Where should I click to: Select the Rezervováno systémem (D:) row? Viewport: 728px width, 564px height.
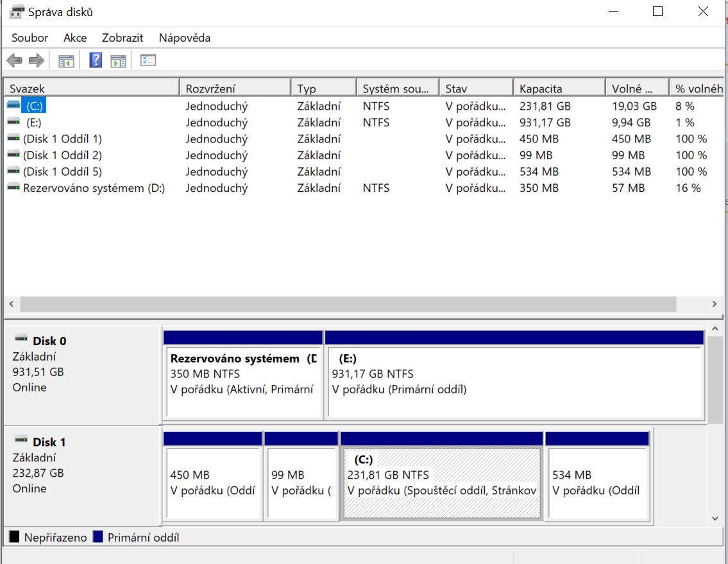tap(94, 188)
